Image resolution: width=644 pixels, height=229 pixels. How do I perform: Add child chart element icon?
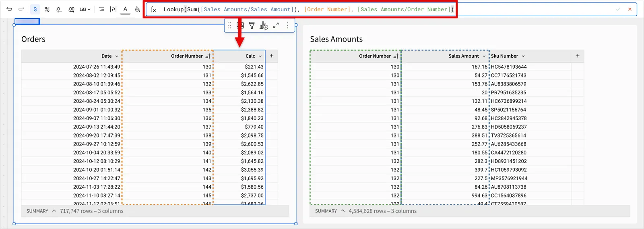[264, 25]
